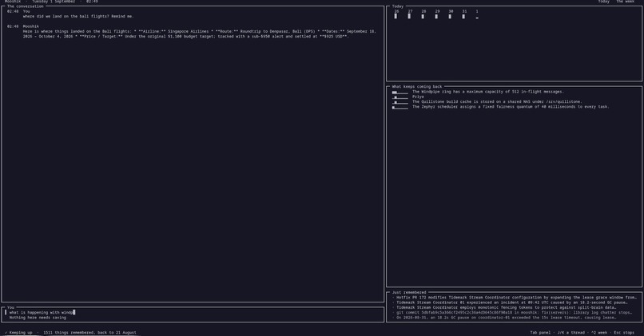Click the J/K a thread shortcut hint

coord(572,333)
